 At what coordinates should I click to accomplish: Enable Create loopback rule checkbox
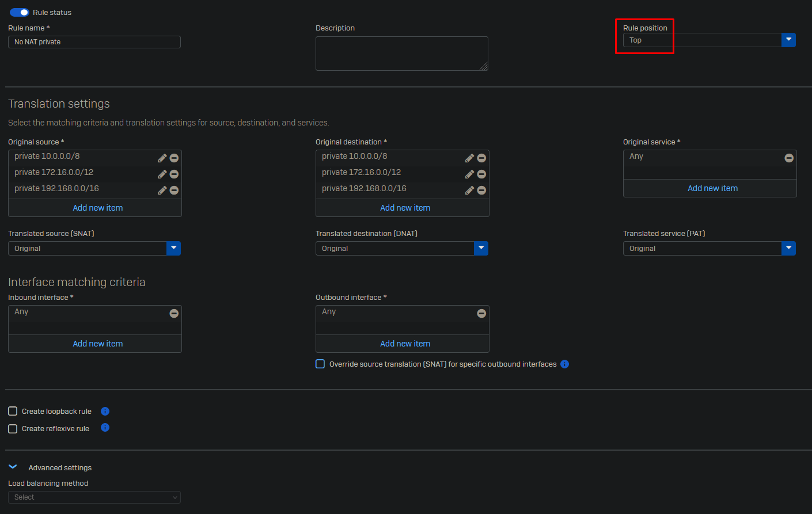click(13, 411)
